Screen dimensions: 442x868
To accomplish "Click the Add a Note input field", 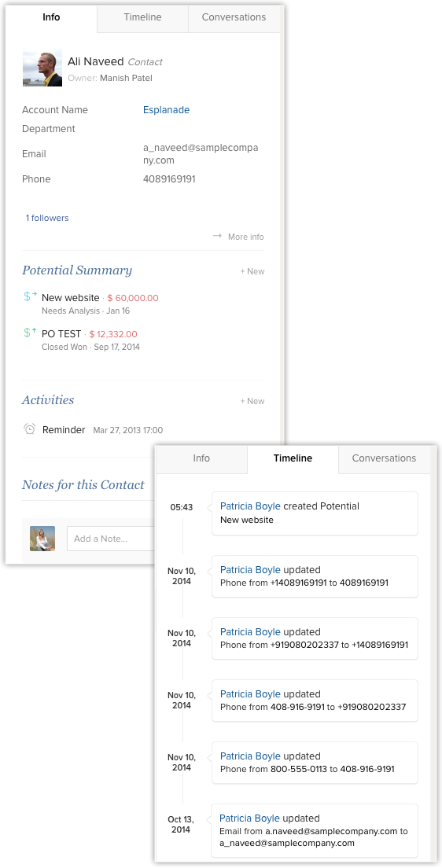I will pyautogui.click(x=111, y=538).
